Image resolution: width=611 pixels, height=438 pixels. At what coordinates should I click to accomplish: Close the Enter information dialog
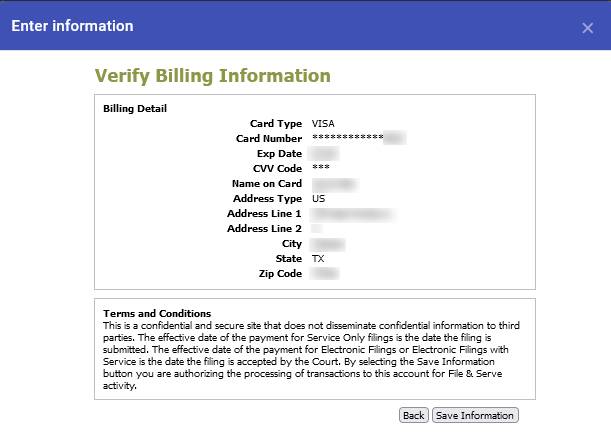click(588, 28)
